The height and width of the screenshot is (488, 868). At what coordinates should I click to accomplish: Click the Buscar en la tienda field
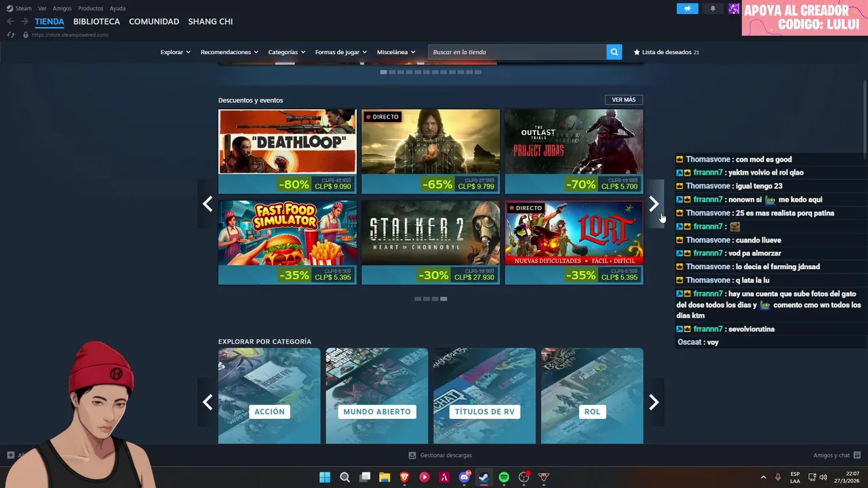pyautogui.click(x=517, y=52)
